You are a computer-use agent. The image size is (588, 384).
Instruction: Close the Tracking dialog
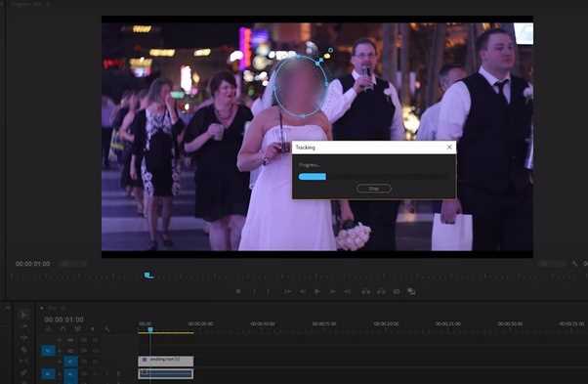point(449,147)
